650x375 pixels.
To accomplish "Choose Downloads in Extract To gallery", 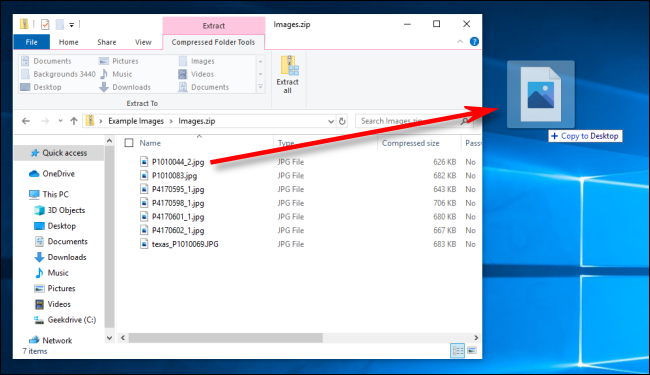I will coord(125,87).
